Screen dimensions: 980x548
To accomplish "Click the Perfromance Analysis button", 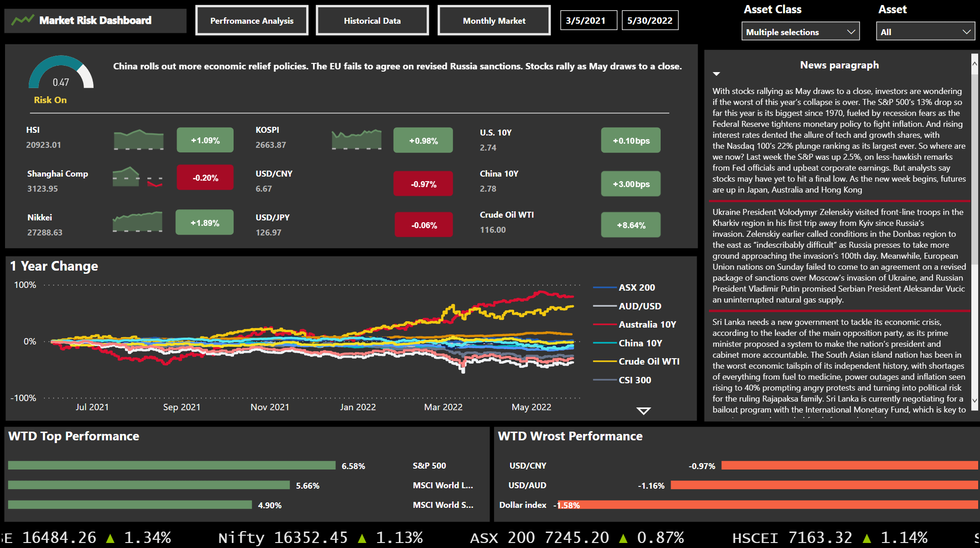I will pos(251,20).
